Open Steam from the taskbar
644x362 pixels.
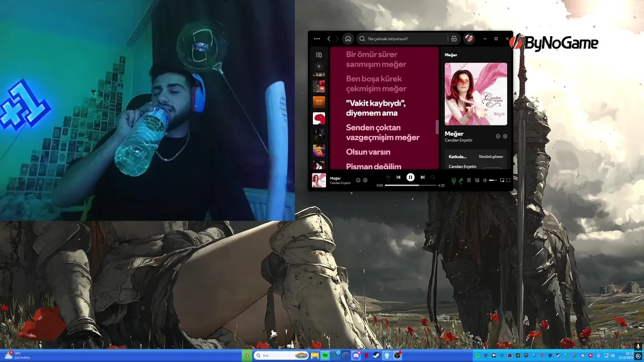click(376, 355)
